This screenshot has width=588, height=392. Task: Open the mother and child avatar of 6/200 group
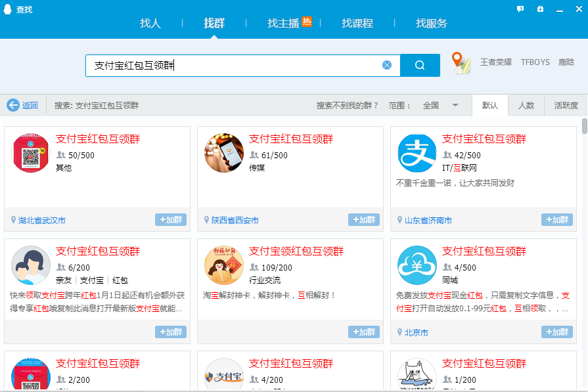[x=31, y=265]
